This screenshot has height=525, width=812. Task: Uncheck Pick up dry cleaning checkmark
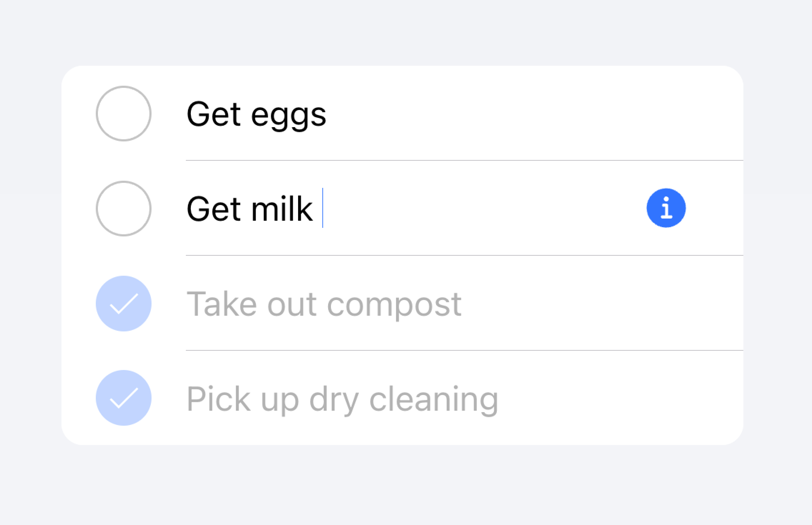123,398
